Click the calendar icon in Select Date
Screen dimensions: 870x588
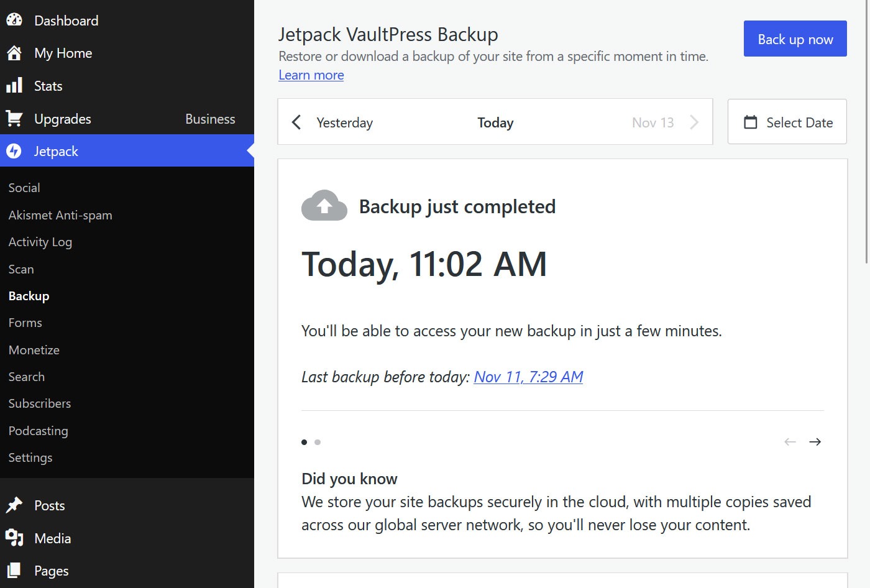[x=751, y=122]
